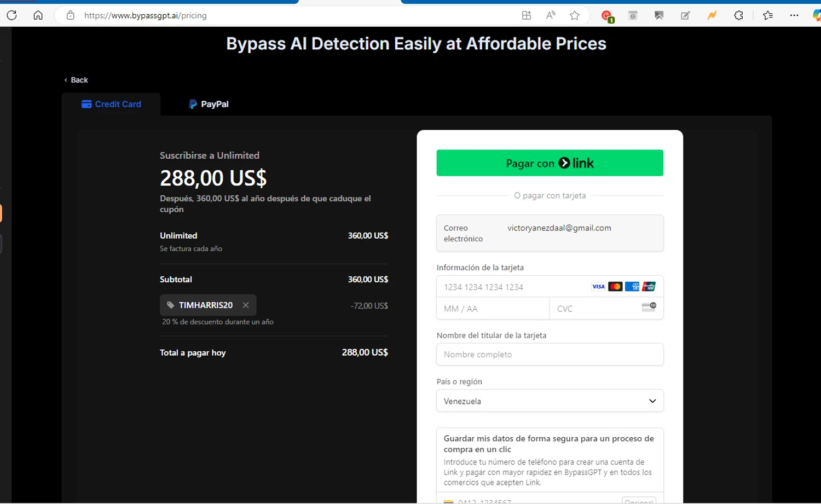Open the screenshot extension icon
This screenshot has width=821, height=504.
[659, 15]
